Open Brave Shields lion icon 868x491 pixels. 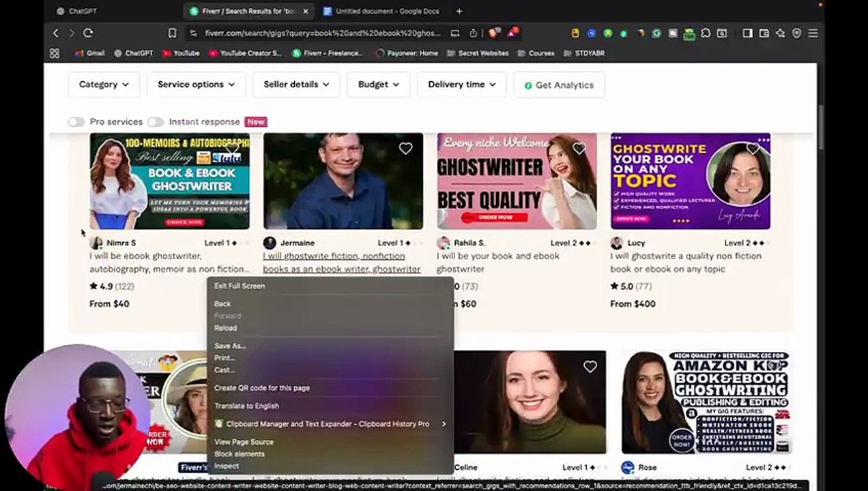pyautogui.click(x=493, y=32)
